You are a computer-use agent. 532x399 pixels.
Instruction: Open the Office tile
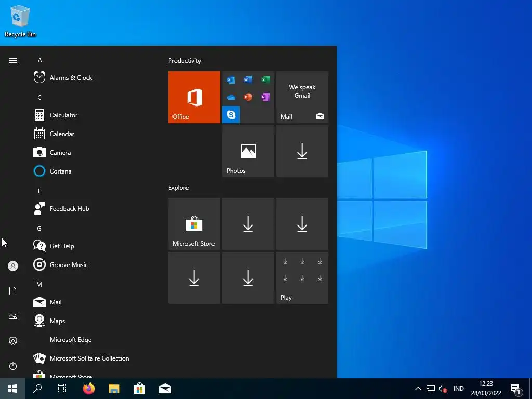tap(194, 97)
